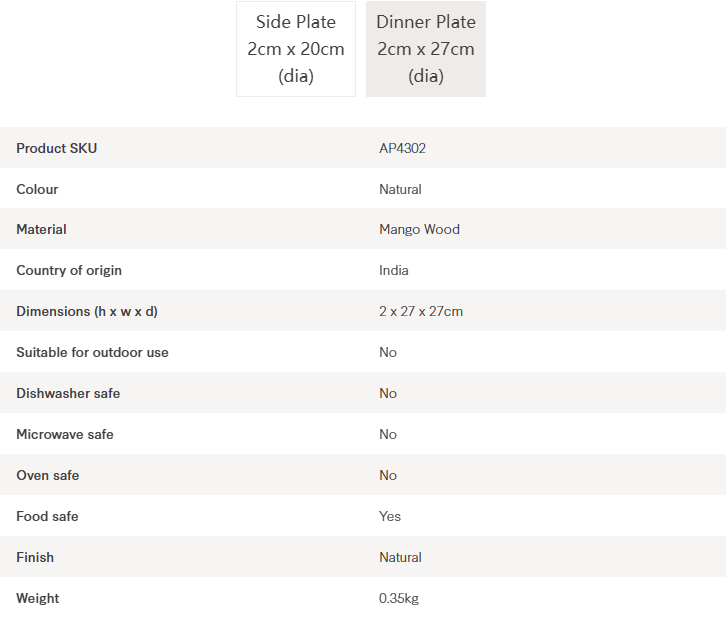Click the Microwave safe label
728x618 pixels.
pyautogui.click(x=65, y=434)
